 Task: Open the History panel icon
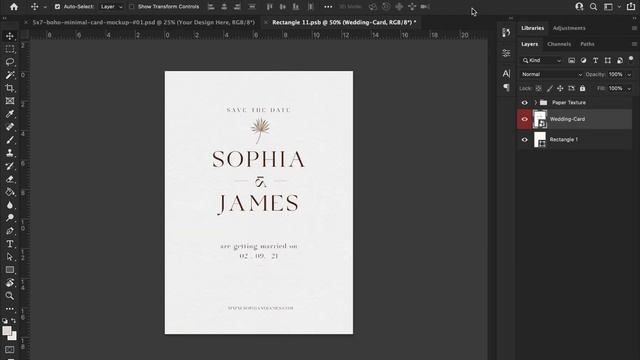(506, 33)
